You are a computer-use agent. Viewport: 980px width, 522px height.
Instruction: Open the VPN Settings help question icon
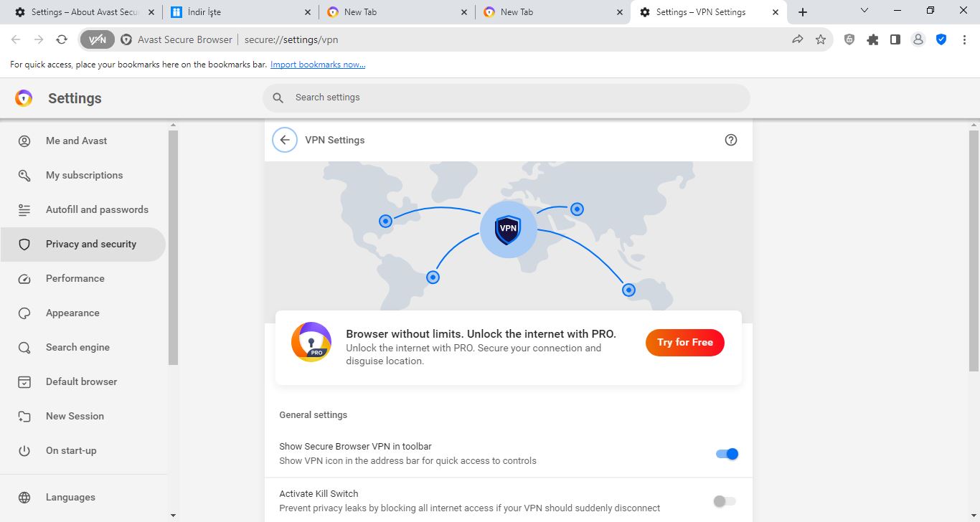tap(731, 140)
